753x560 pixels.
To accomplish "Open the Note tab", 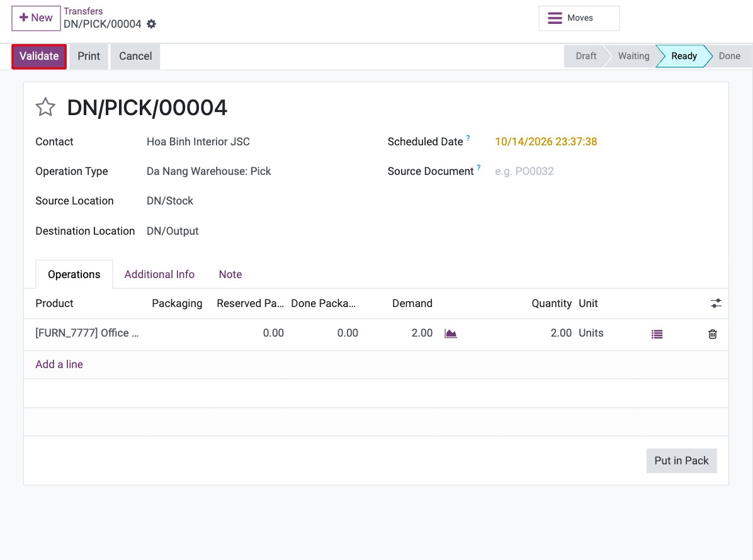I will (230, 274).
